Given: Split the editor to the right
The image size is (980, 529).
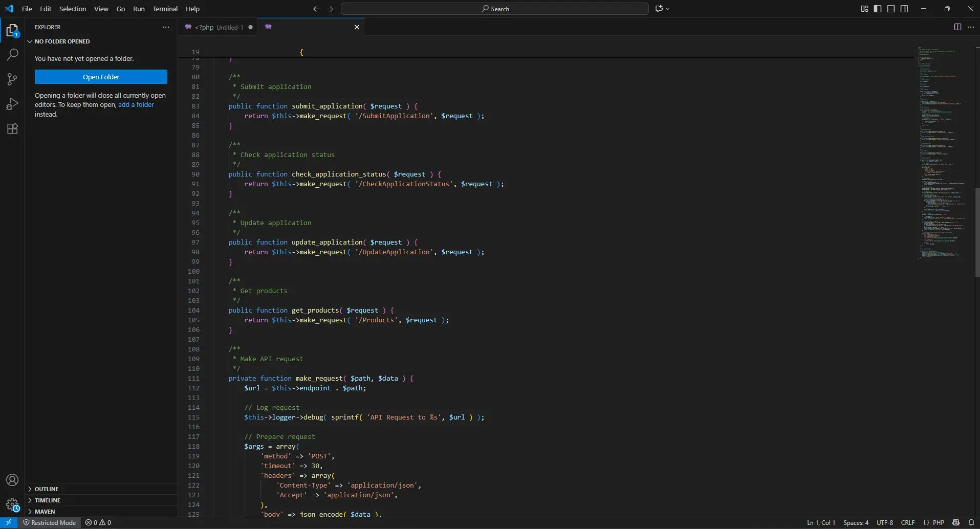Looking at the screenshot, I should pos(957,27).
